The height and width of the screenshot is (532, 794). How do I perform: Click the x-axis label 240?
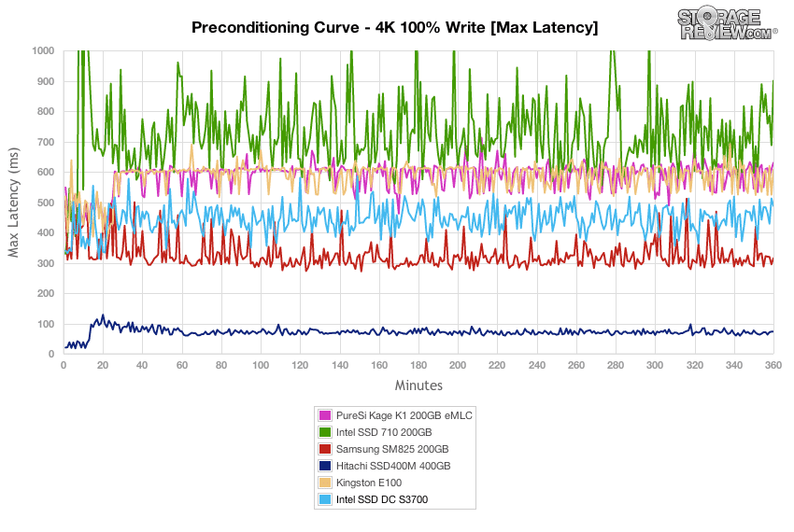pos(537,365)
